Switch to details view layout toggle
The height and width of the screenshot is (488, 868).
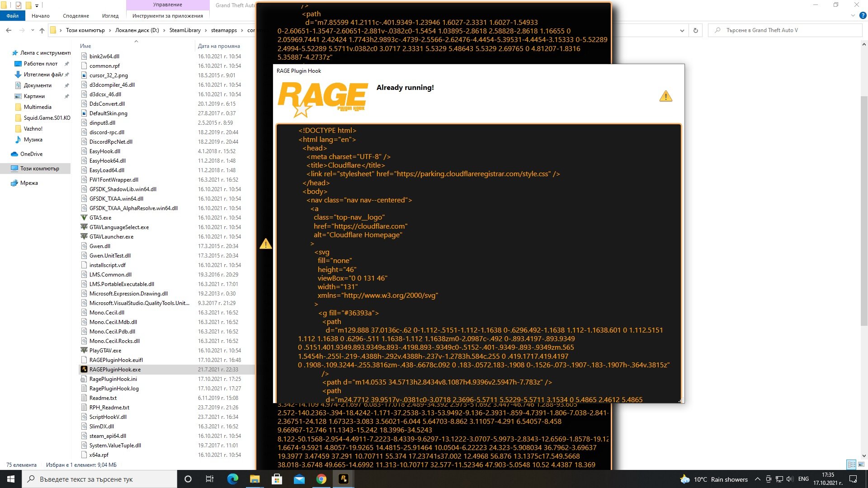(x=851, y=465)
